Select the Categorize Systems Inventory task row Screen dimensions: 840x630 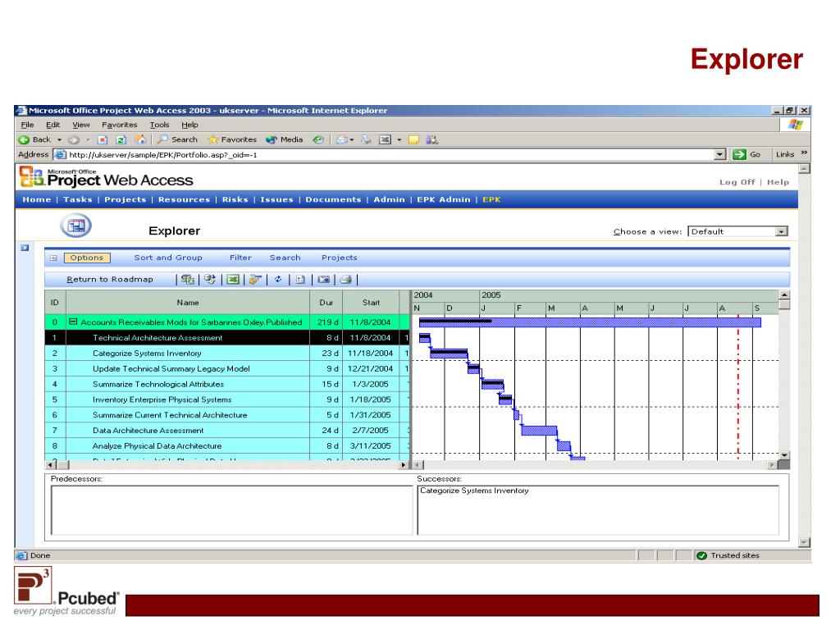pyautogui.click(x=227, y=353)
